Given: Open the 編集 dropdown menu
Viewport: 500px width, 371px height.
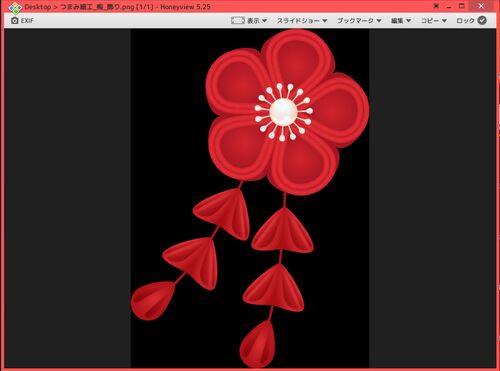Looking at the screenshot, I should [x=401, y=21].
